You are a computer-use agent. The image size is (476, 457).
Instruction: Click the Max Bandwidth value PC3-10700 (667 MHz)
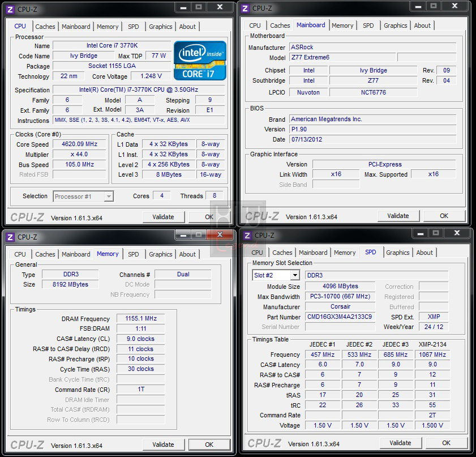point(340,297)
